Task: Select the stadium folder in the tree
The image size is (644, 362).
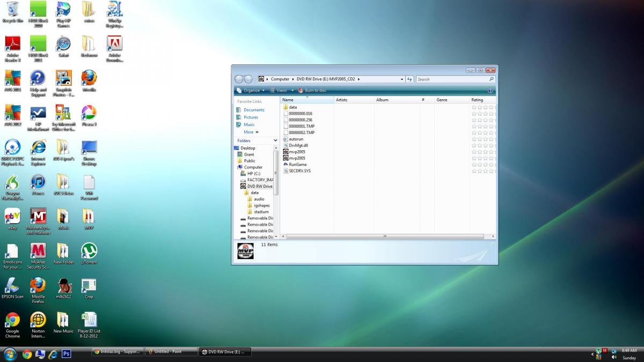Action: tap(261, 212)
